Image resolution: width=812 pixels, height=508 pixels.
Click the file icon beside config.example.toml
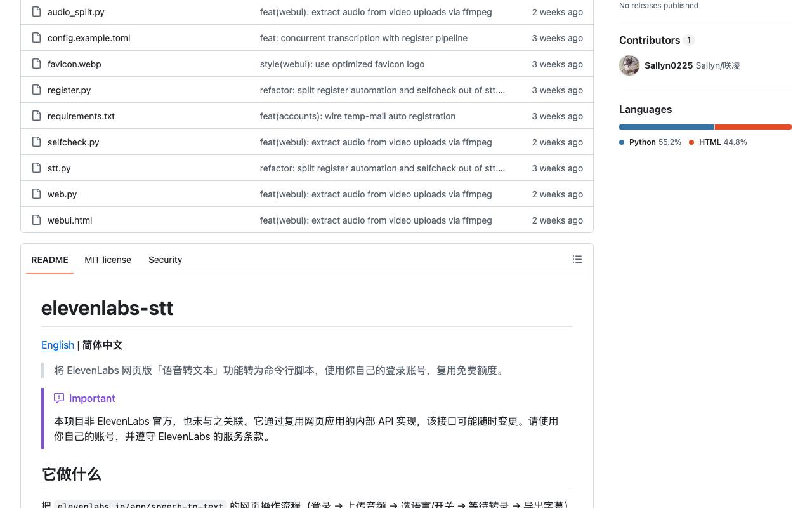[36, 37]
